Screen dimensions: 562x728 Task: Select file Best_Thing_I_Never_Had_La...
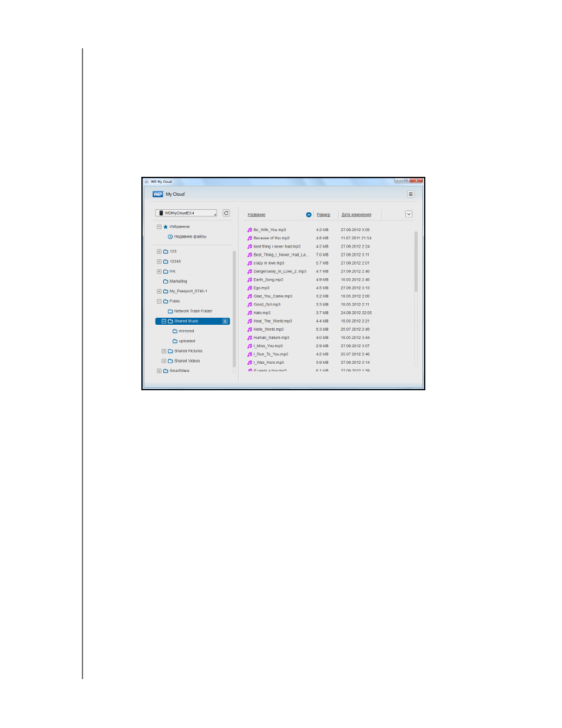pos(280,255)
